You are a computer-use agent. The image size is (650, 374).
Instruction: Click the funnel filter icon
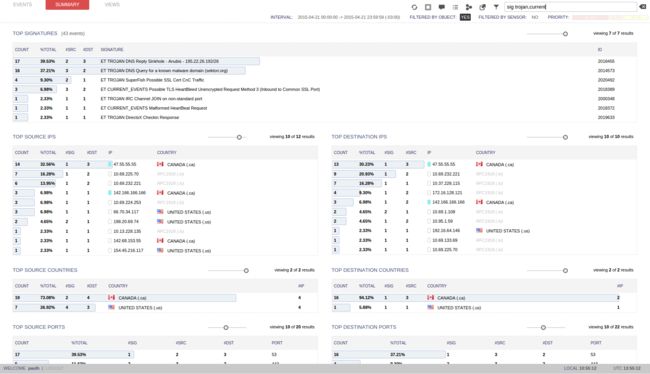click(496, 7)
